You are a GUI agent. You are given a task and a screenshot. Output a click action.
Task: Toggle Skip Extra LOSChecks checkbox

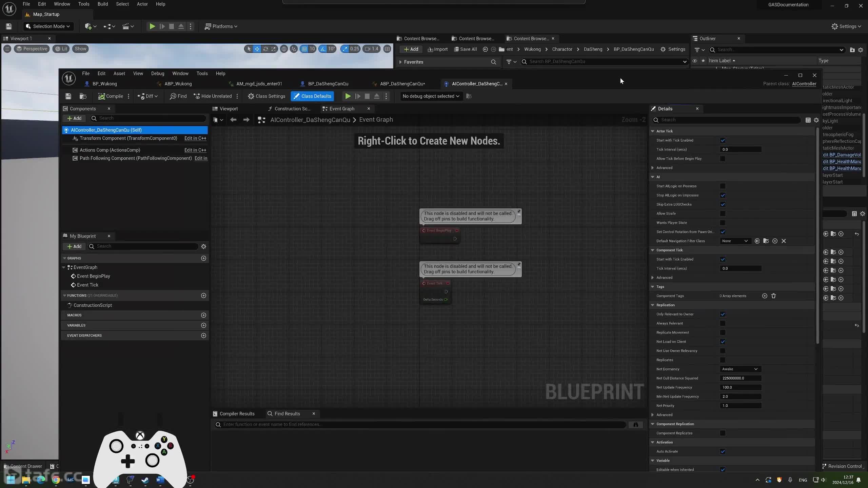[723, 204]
